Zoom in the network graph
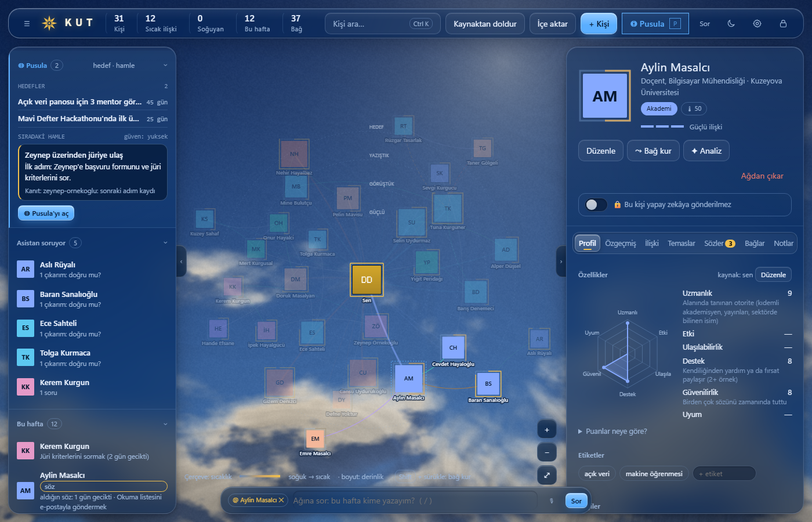 (x=546, y=430)
